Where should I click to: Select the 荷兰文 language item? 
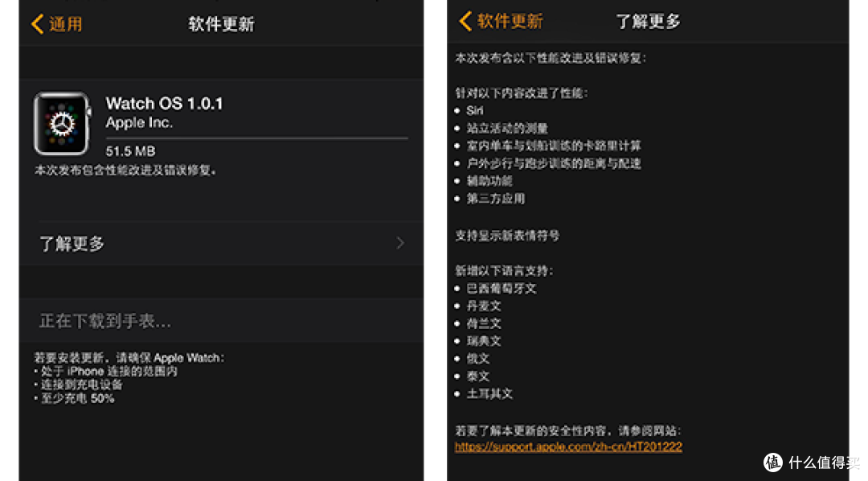[484, 323]
